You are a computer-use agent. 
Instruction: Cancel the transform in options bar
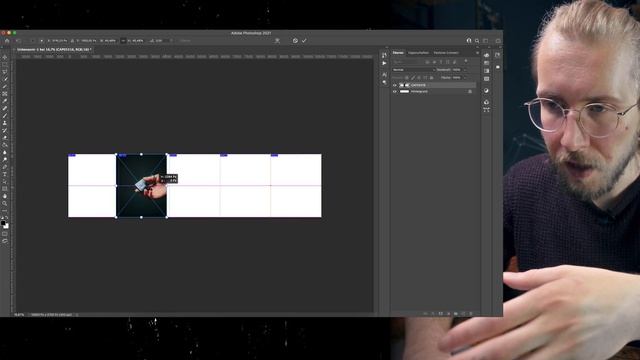coord(295,41)
